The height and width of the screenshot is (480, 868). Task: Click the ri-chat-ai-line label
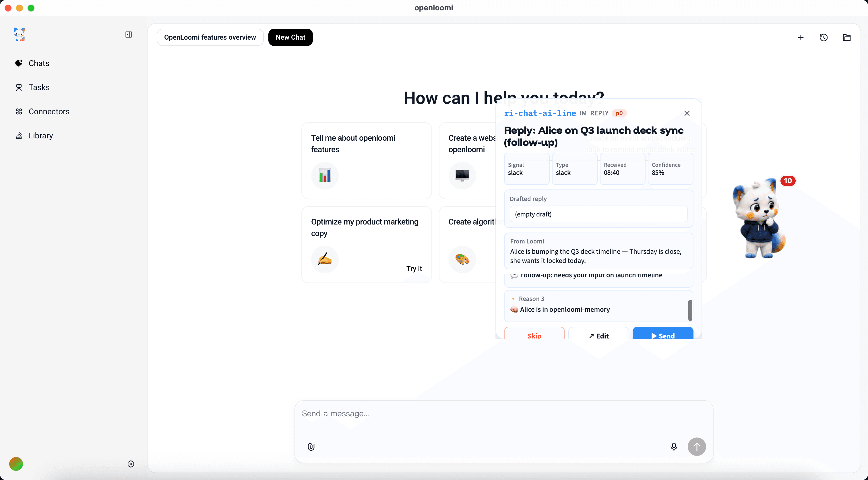[x=540, y=113]
